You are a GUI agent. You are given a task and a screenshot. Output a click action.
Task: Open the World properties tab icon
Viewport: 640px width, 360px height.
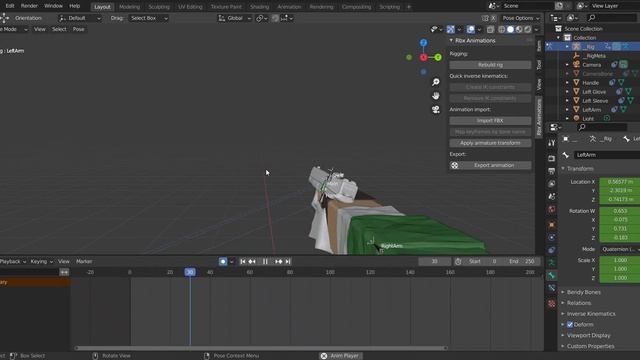551,209
